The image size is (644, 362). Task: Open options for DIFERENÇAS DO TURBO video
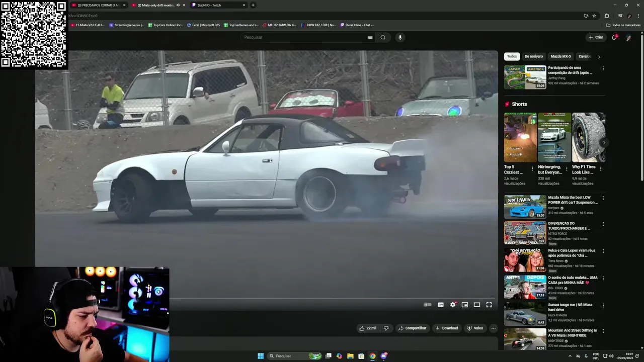pyautogui.click(x=603, y=224)
